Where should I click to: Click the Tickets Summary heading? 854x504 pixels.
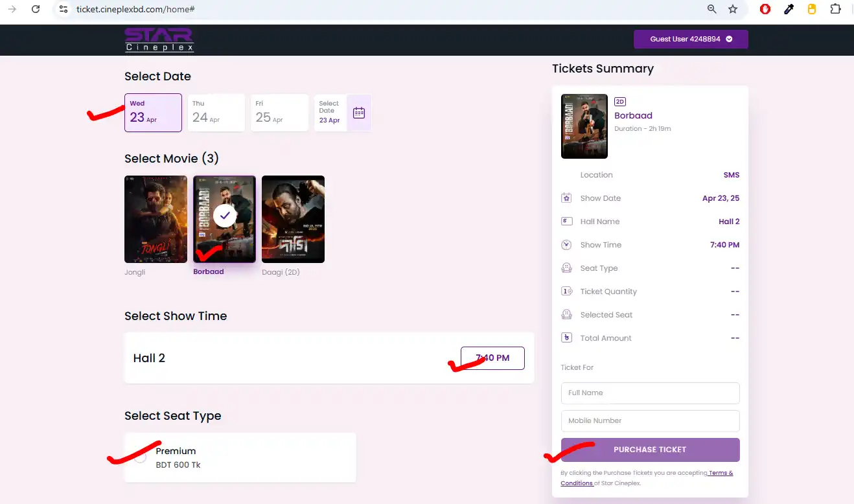tap(603, 69)
